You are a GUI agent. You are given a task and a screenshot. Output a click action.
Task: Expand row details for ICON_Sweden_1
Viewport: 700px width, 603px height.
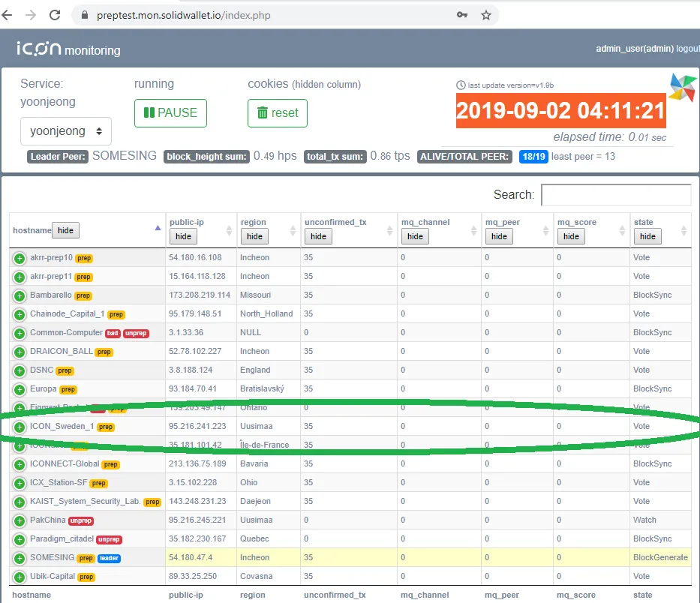pyautogui.click(x=20, y=427)
